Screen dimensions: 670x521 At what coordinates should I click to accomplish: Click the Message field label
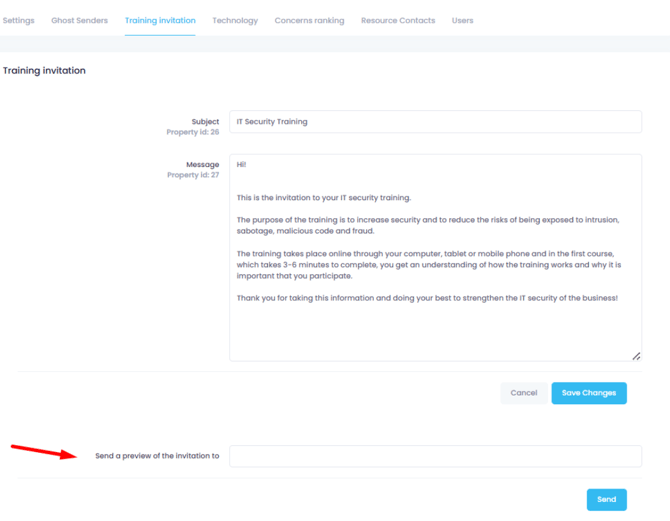pyautogui.click(x=202, y=165)
